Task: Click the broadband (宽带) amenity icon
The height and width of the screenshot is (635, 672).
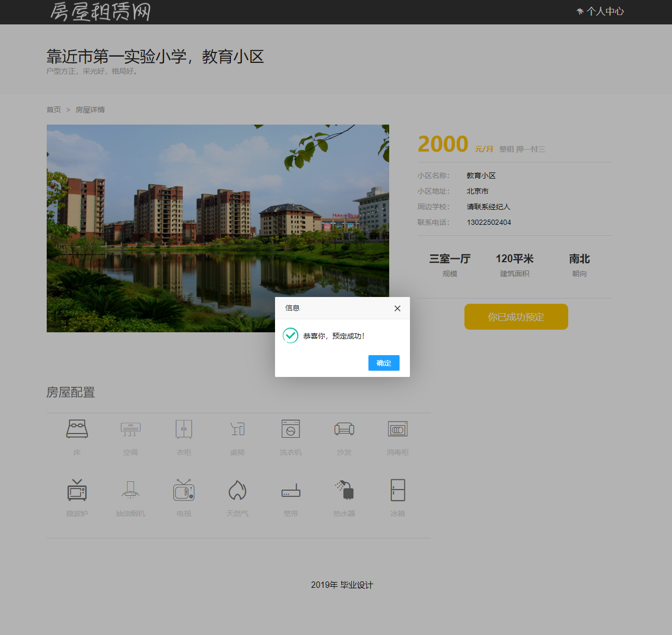Action: tap(291, 490)
